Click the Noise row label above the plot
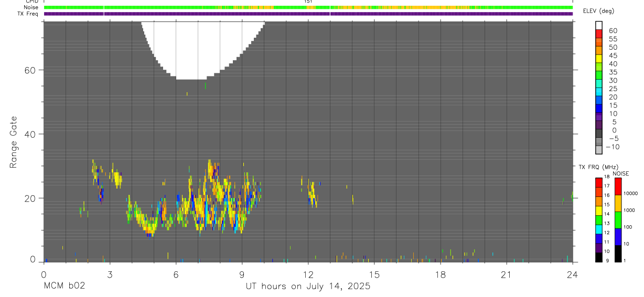This screenshot has height=297, width=644. point(31,7)
